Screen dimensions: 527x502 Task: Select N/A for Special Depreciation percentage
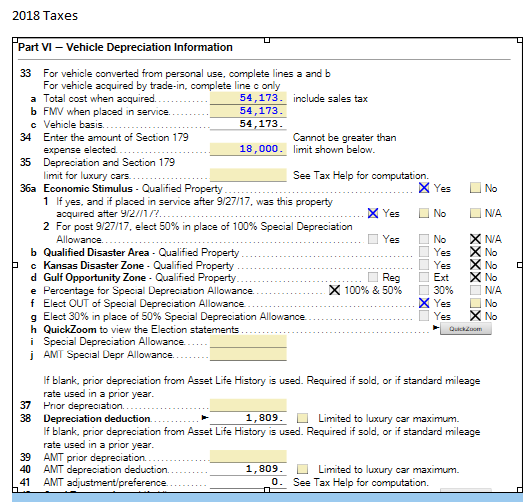pyautogui.click(x=475, y=290)
